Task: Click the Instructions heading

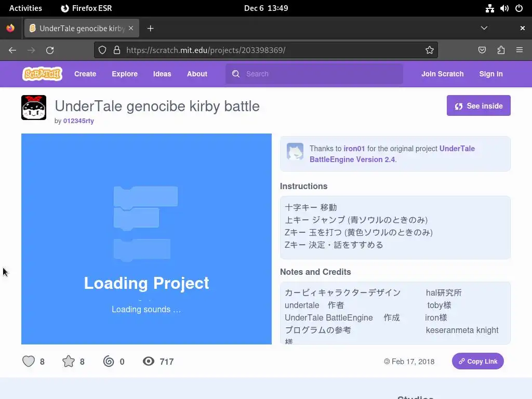Action: coord(303,187)
